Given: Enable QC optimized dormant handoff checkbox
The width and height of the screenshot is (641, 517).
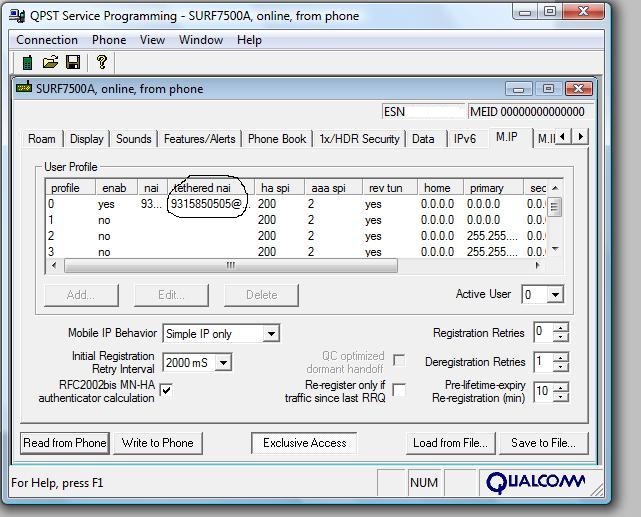Looking at the screenshot, I should pyautogui.click(x=399, y=360).
